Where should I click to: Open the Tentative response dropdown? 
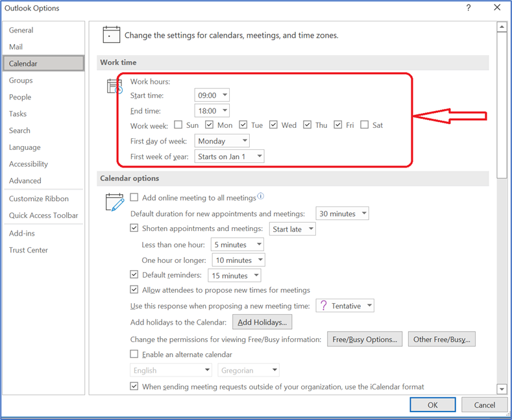[x=345, y=306]
